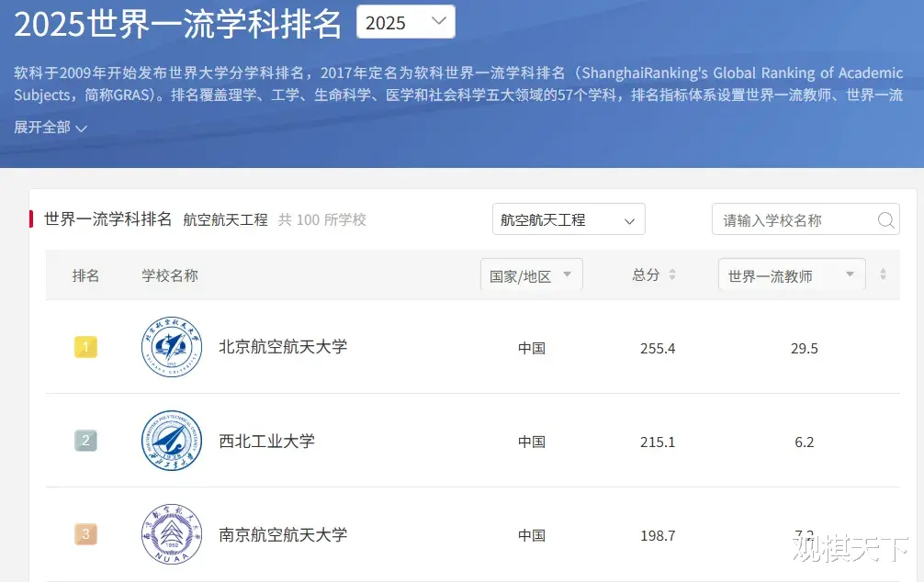Click the total score 255.4

coord(658,348)
